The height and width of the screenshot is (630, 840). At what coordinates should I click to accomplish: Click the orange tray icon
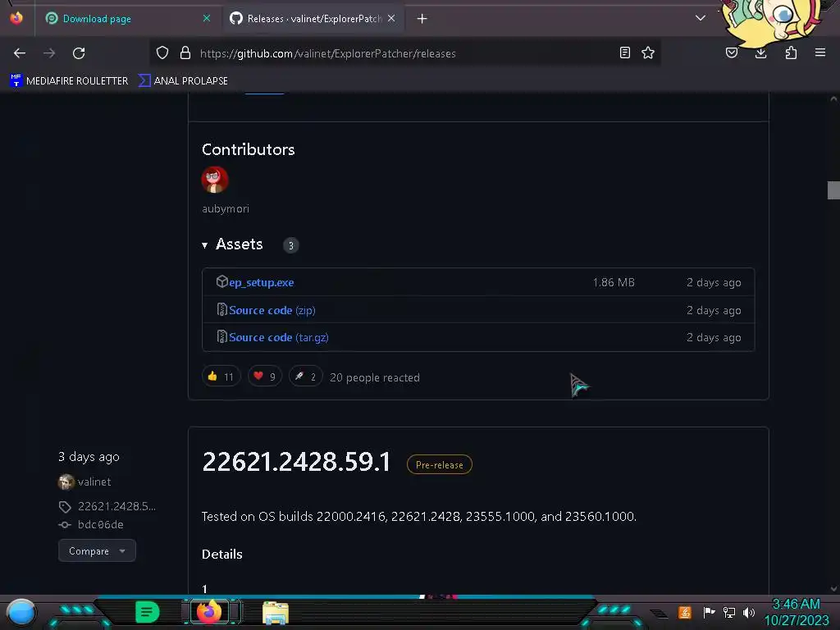684,612
